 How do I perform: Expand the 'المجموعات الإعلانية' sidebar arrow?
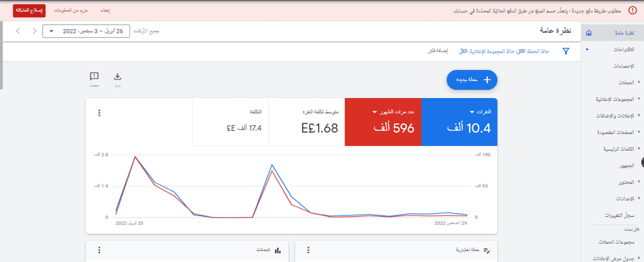639,99
